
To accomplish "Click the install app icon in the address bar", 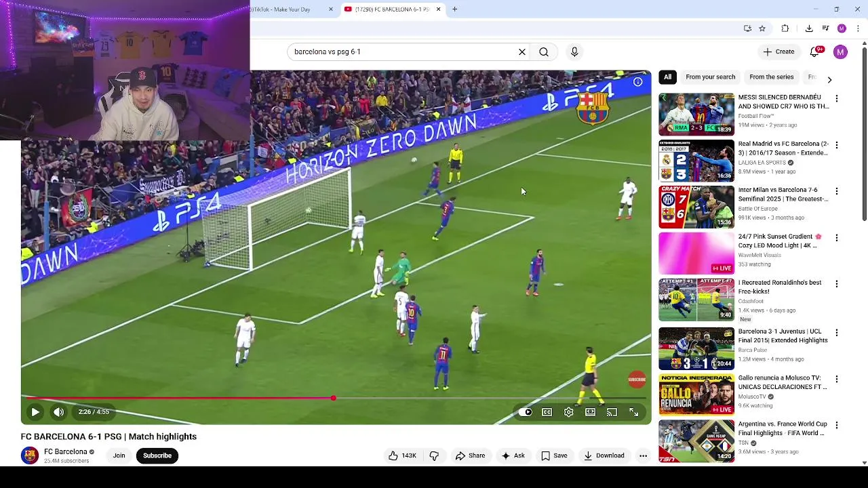I will click(747, 28).
